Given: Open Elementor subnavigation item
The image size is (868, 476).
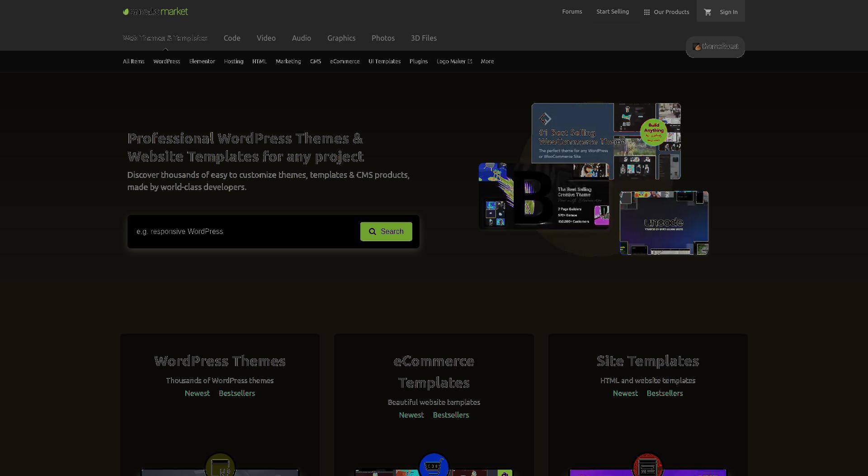Looking at the screenshot, I should [202, 61].
